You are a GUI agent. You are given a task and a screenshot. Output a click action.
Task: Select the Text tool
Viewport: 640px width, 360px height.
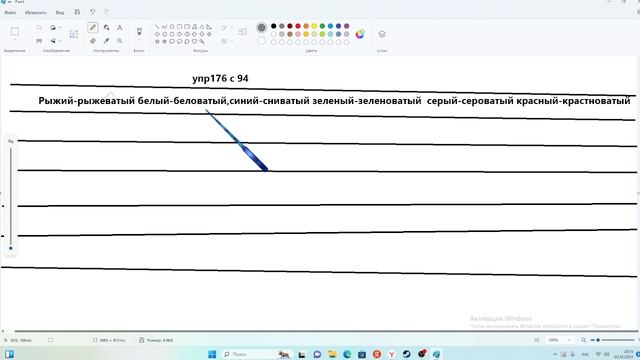[x=120, y=27]
